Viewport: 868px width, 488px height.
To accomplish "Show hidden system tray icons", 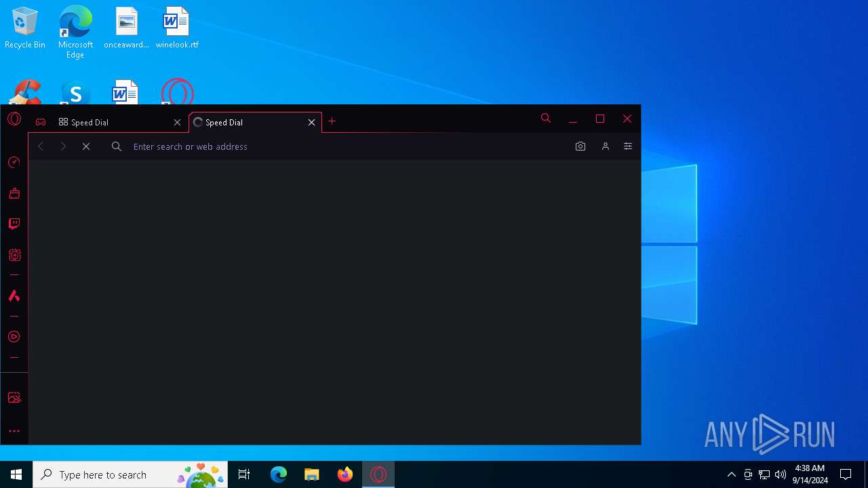I will [731, 474].
